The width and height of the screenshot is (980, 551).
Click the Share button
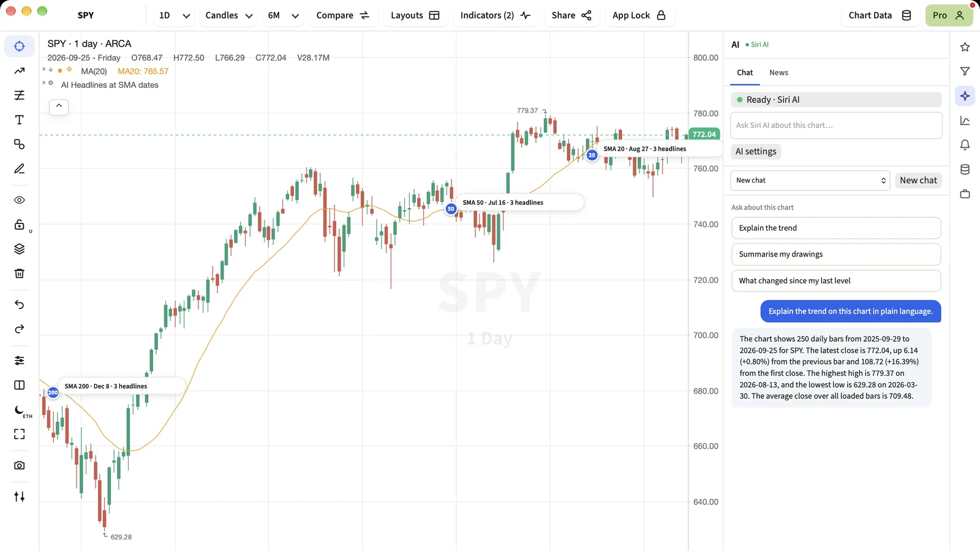click(x=571, y=15)
